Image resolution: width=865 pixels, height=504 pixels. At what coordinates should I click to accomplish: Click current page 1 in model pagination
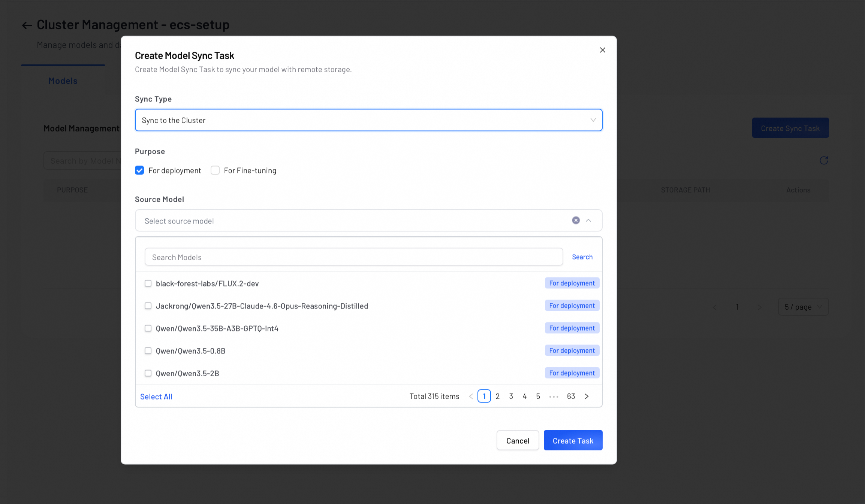[x=484, y=396]
